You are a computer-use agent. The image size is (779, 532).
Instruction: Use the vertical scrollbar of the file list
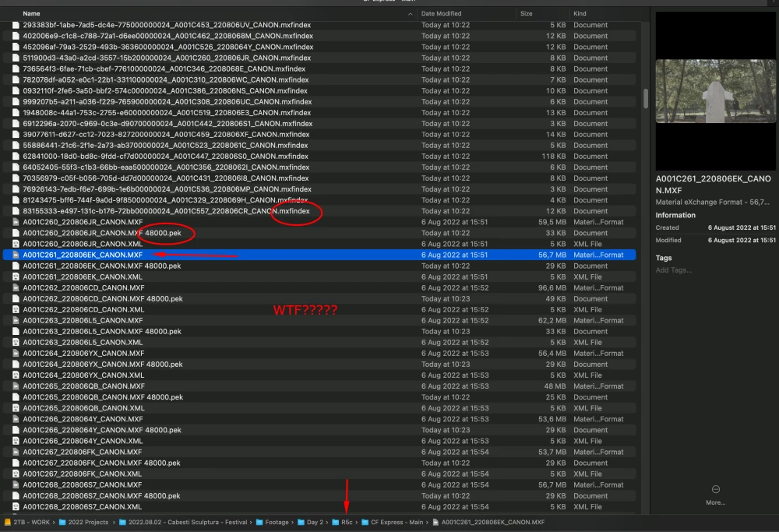645,98
